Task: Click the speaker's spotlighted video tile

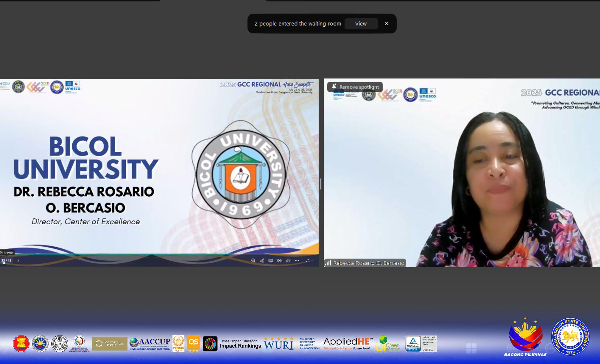Action: tap(462, 173)
